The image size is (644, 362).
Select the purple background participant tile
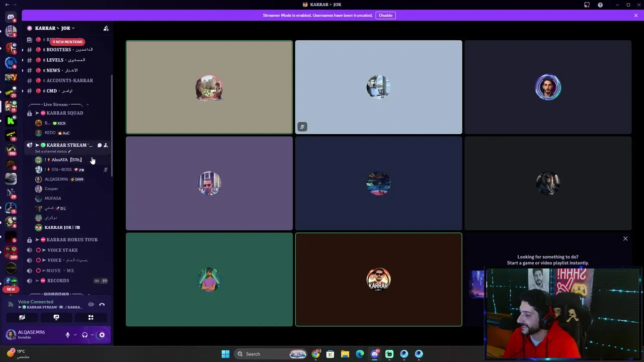click(x=209, y=184)
